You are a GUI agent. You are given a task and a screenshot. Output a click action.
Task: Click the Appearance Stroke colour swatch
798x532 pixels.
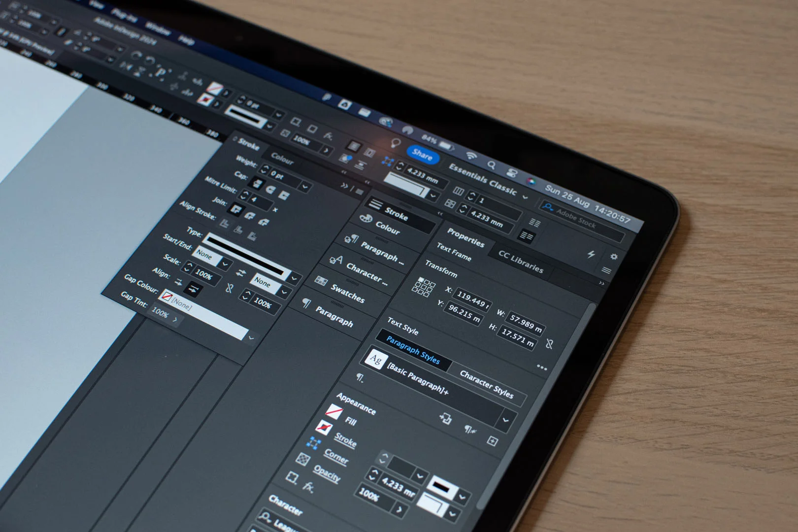tap(324, 428)
